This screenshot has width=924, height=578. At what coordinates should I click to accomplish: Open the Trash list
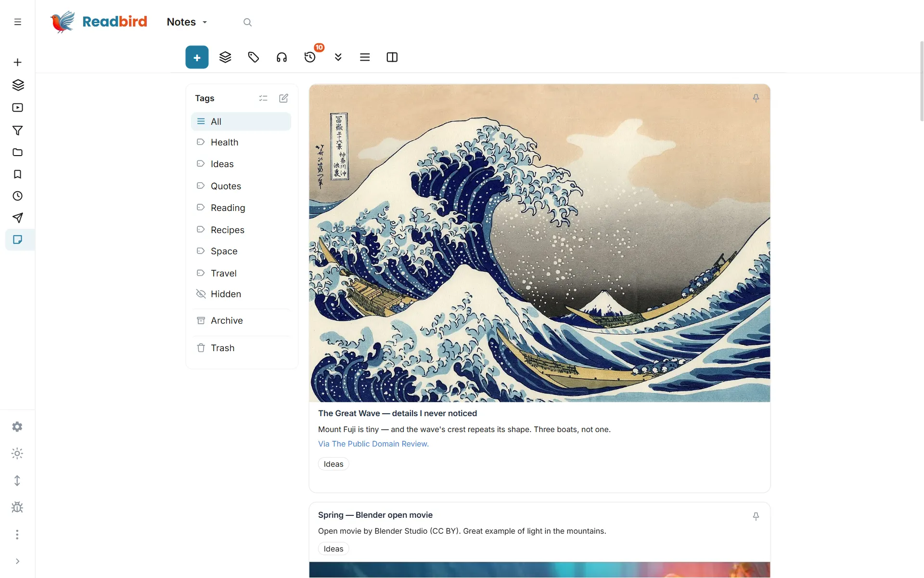pyautogui.click(x=241, y=348)
